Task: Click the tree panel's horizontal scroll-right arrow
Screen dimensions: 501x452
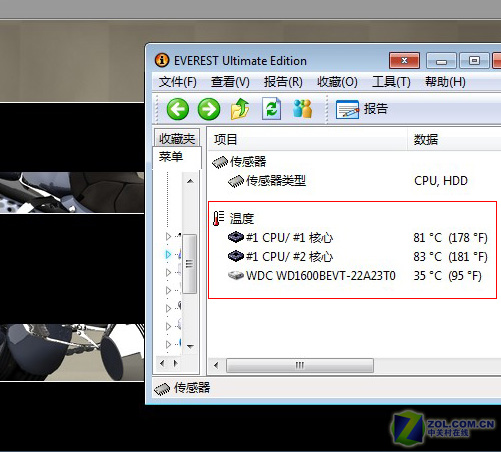Action: [176, 363]
